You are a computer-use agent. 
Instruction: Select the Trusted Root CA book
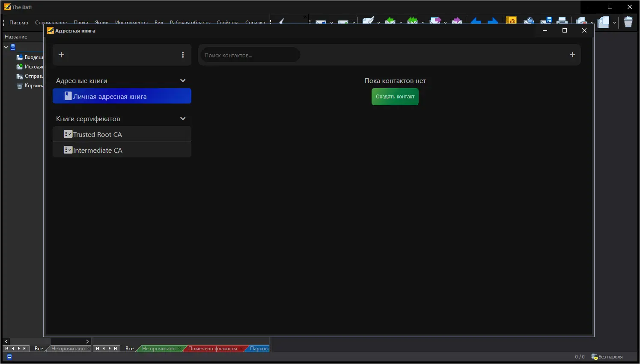coord(122,134)
